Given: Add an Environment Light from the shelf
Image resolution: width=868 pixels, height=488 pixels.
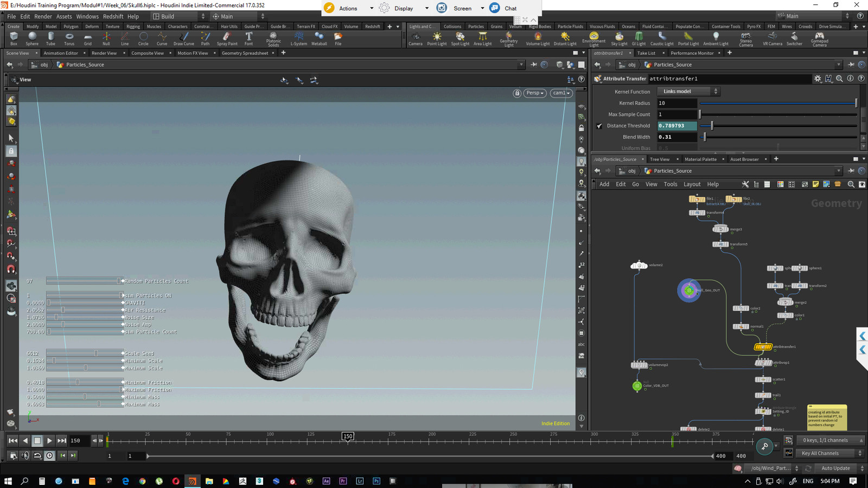Looking at the screenshot, I should (593, 38).
